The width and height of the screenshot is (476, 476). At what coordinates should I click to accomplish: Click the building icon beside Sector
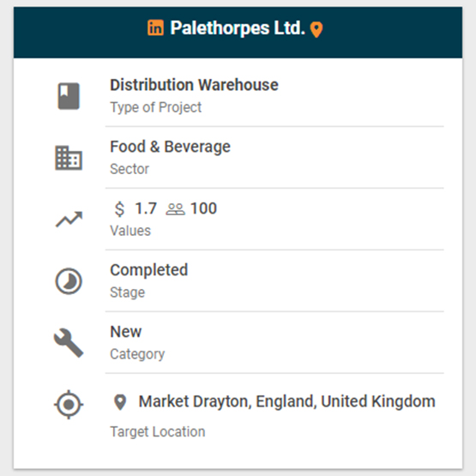click(69, 158)
